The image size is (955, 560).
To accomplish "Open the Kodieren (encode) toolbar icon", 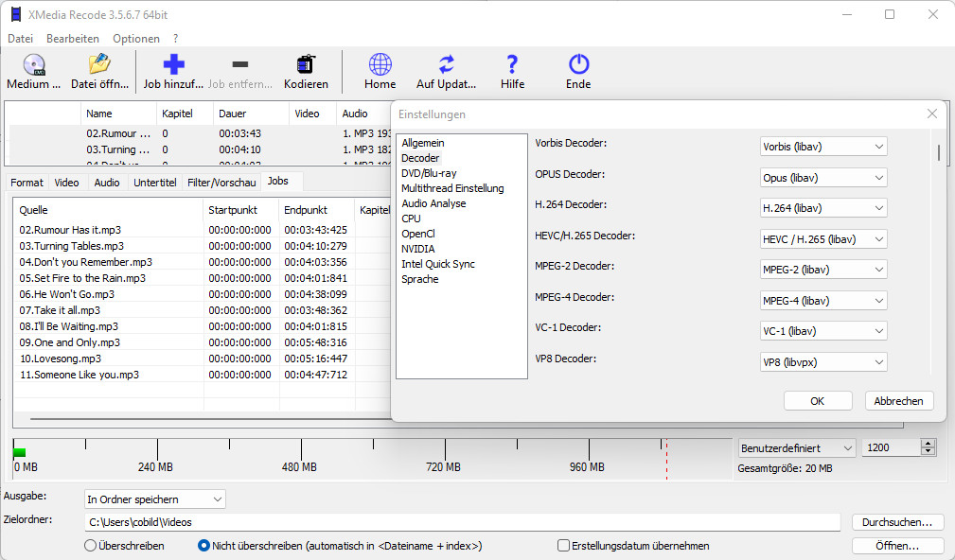I will pyautogui.click(x=305, y=66).
